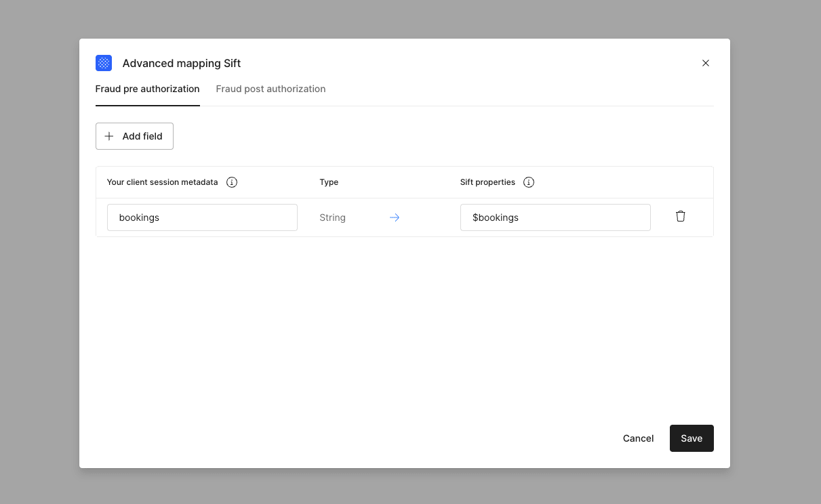The image size is (821, 504).
Task: Focus the $bookings Sift property field
Action: click(x=555, y=217)
